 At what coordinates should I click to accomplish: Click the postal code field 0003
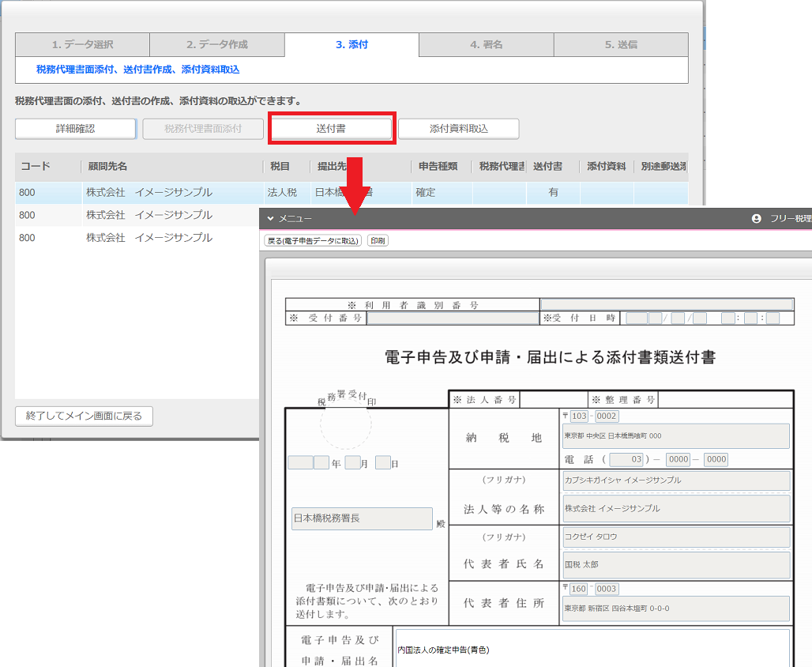point(606,589)
